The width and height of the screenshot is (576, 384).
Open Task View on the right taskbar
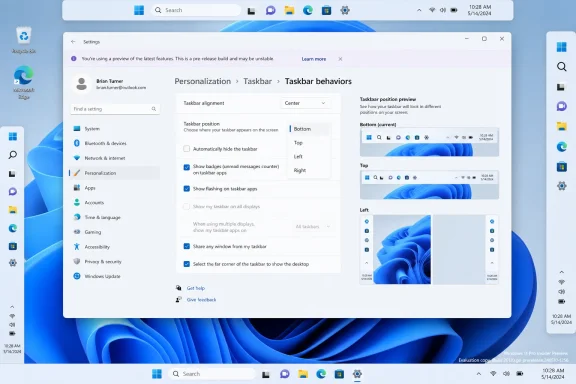click(561, 87)
